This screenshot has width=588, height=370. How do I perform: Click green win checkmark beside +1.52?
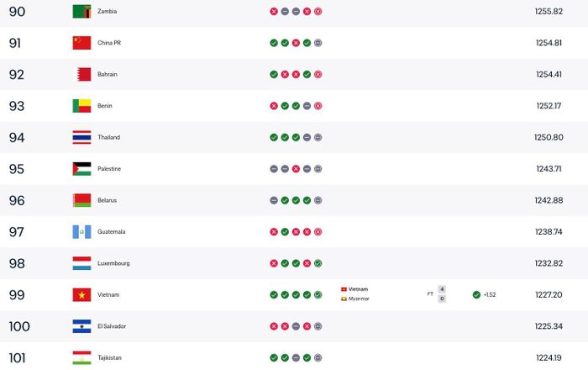pyautogui.click(x=476, y=294)
